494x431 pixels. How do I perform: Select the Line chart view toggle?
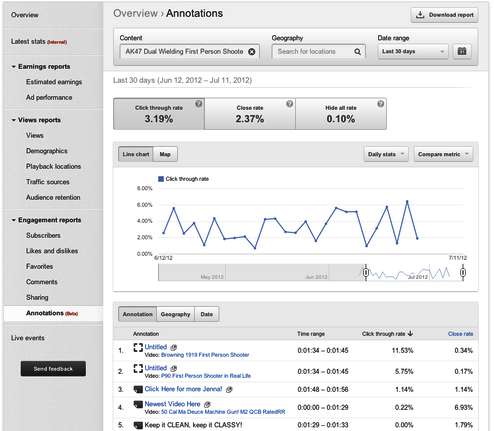click(136, 154)
